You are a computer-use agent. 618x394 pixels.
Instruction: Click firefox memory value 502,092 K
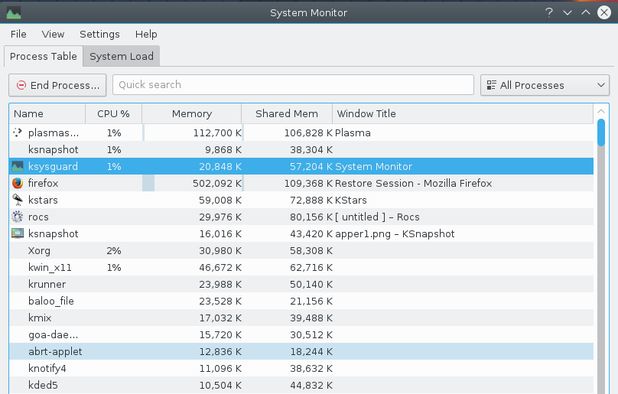pyautogui.click(x=217, y=183)
